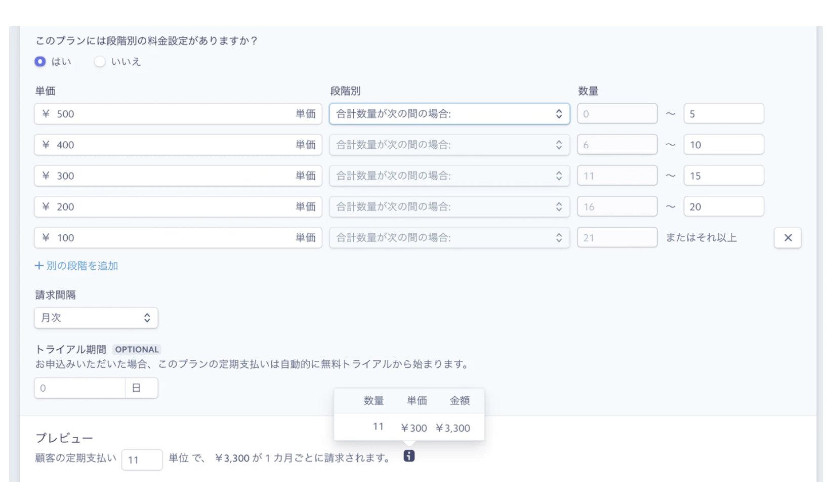Click the またはそれ以上 label

click(701, 238)
